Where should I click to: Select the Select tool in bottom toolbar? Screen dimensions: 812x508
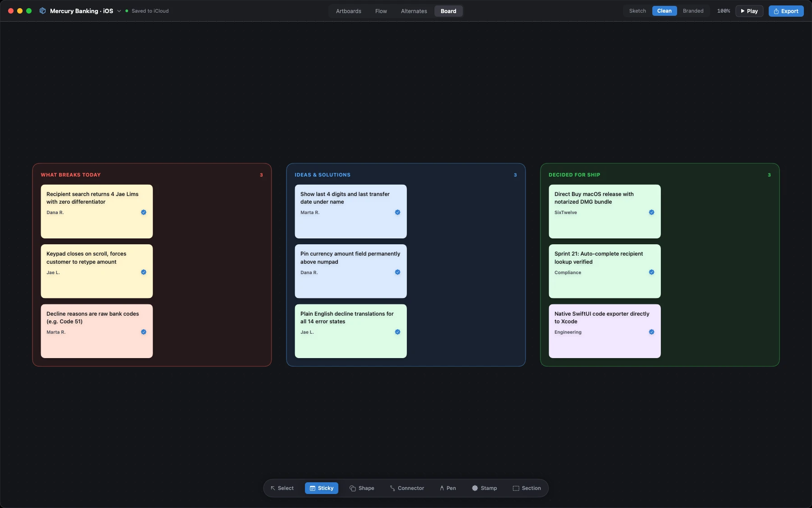click(282, 488)
